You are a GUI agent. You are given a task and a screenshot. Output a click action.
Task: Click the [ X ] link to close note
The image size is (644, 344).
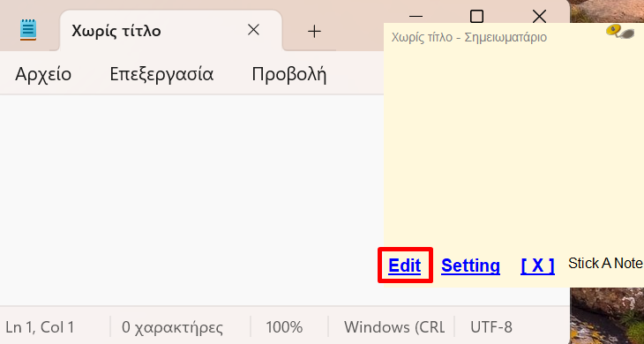point(537,266)
